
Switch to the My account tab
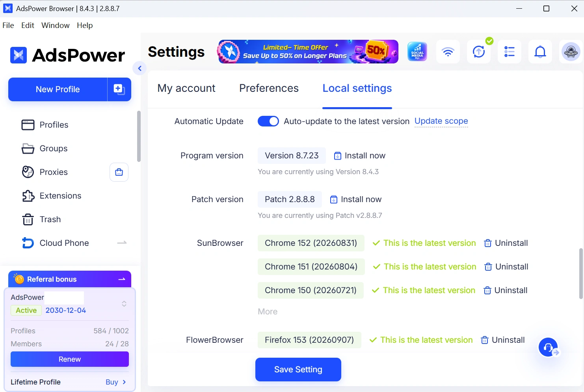point(186,88)
